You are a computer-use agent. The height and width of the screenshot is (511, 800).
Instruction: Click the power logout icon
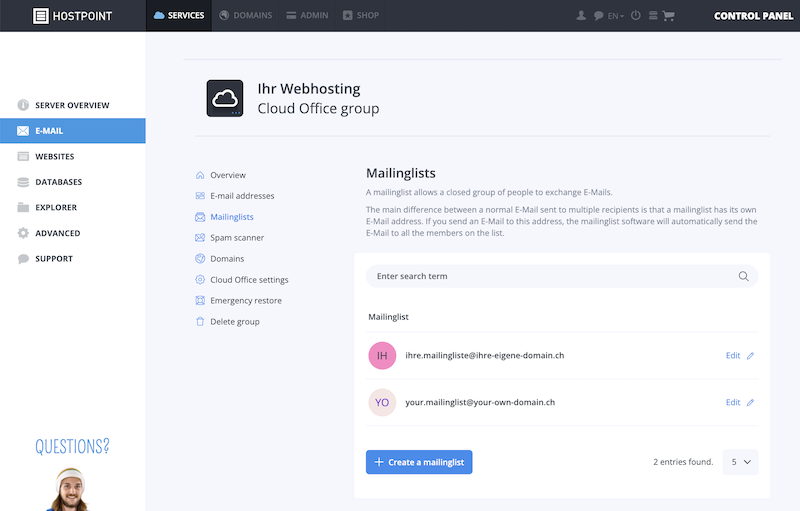(636, 15)
